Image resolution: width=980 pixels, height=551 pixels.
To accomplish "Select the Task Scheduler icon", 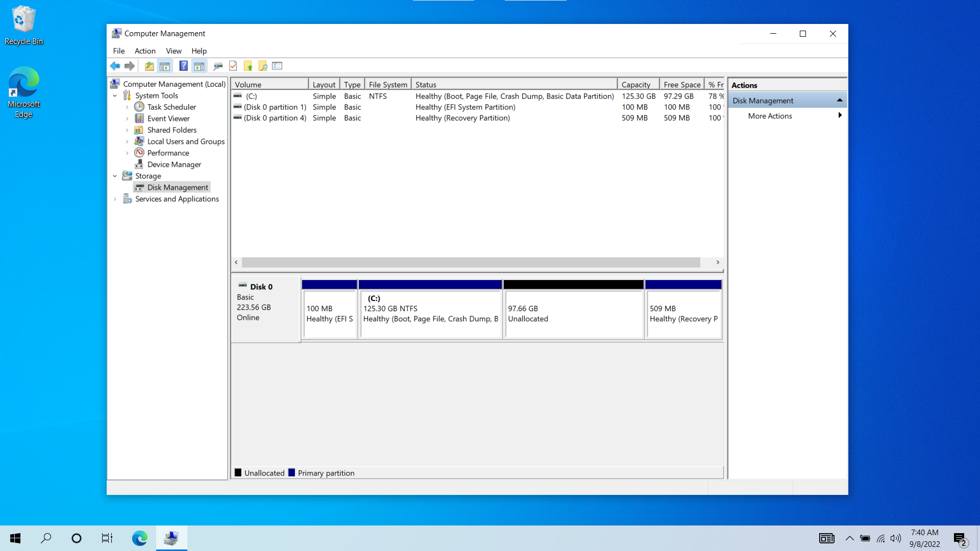I will (139, 106).
